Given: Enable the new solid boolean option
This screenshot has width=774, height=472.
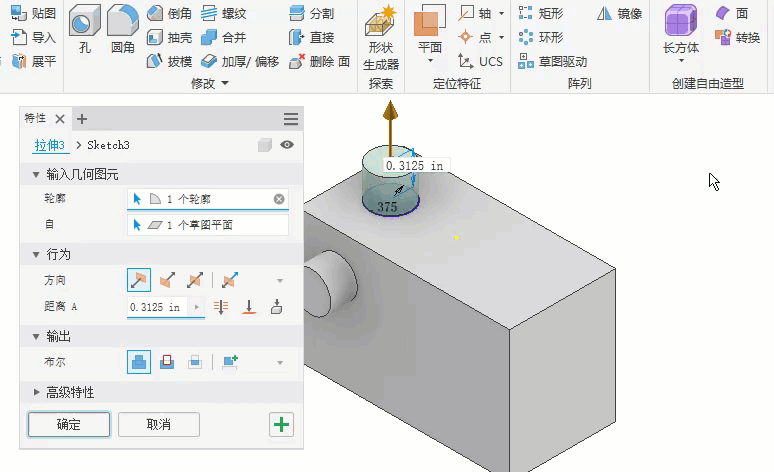Looking at the screenshot, I should (x=230, y=362).
